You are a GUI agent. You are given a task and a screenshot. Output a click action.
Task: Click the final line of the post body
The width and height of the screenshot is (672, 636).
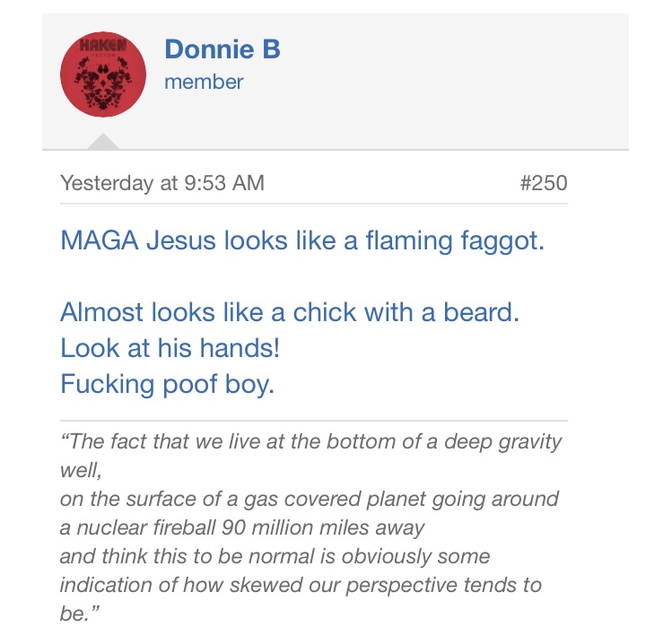(167, 384)
